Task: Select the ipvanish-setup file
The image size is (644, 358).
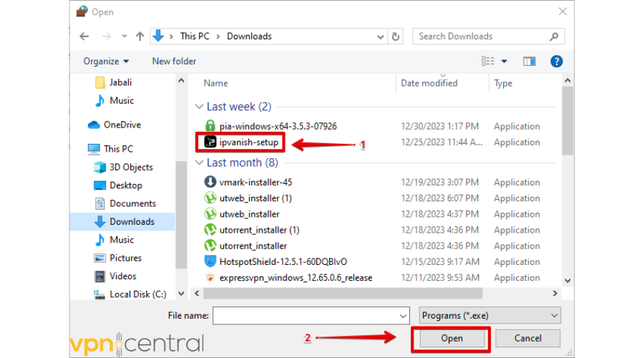Action: coord(248,142)
